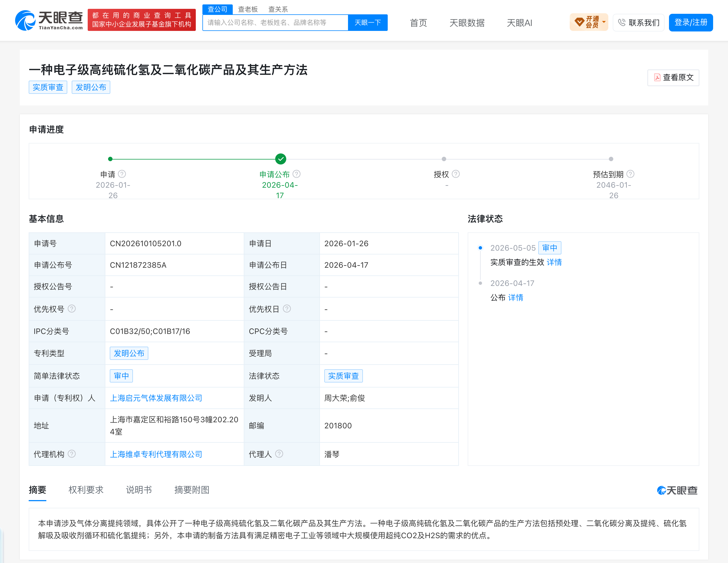Switch to the 说明书 tab
728x563 pixels.
pyautogui.click(x=139, y=490)
